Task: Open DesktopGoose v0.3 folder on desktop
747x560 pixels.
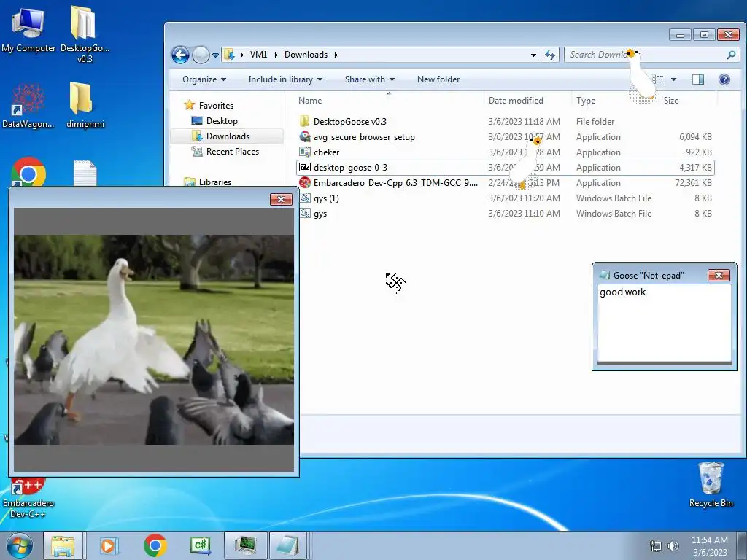Action: tap(85, 34)
